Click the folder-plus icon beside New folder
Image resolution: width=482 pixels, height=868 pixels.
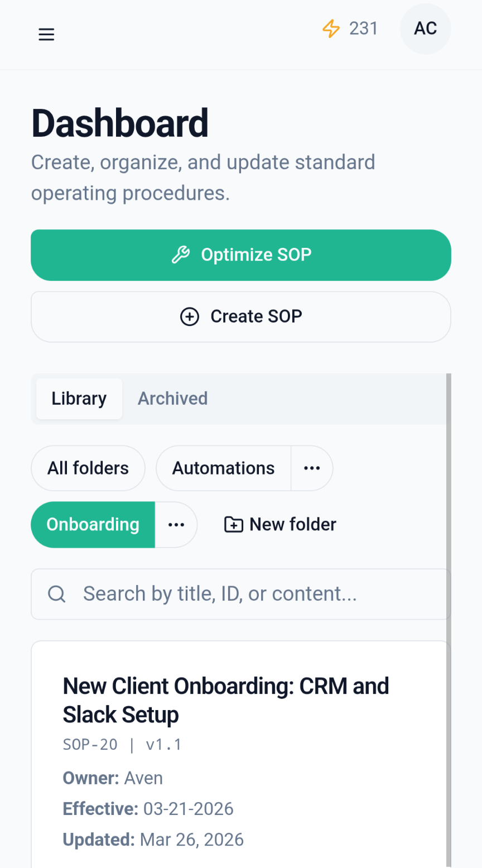pyautogui.click(x=233, y=525)
